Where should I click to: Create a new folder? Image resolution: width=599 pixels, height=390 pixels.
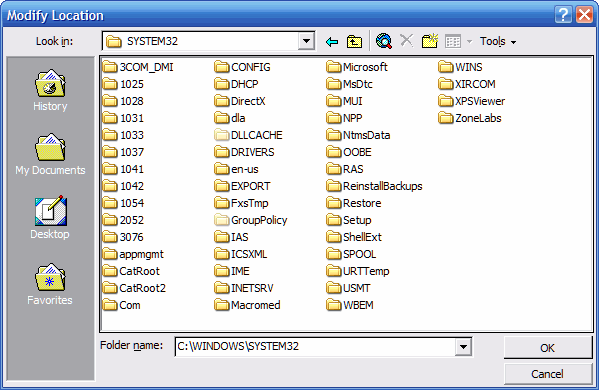[x=430, y=41]
